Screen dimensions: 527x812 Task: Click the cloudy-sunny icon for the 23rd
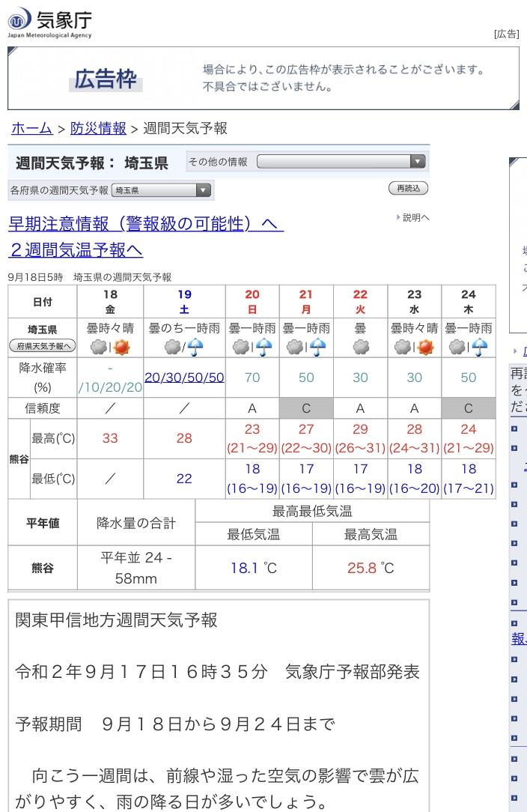tap(414, 347)
